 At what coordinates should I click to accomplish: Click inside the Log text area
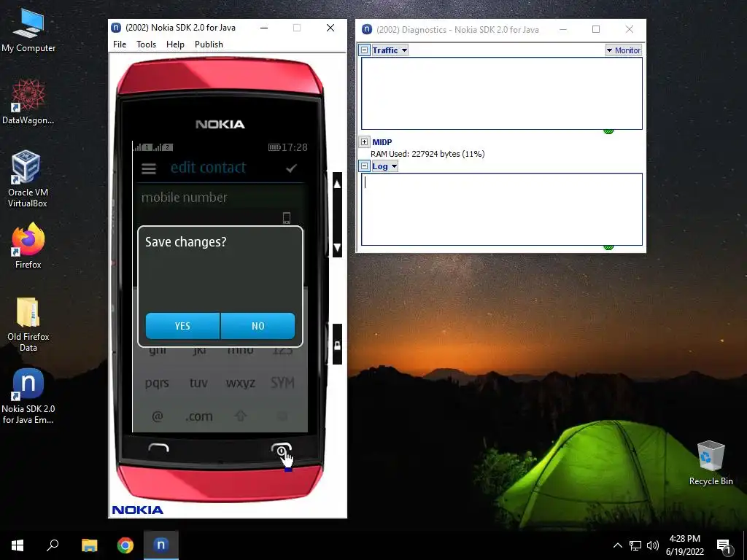[x=502, y=209]
